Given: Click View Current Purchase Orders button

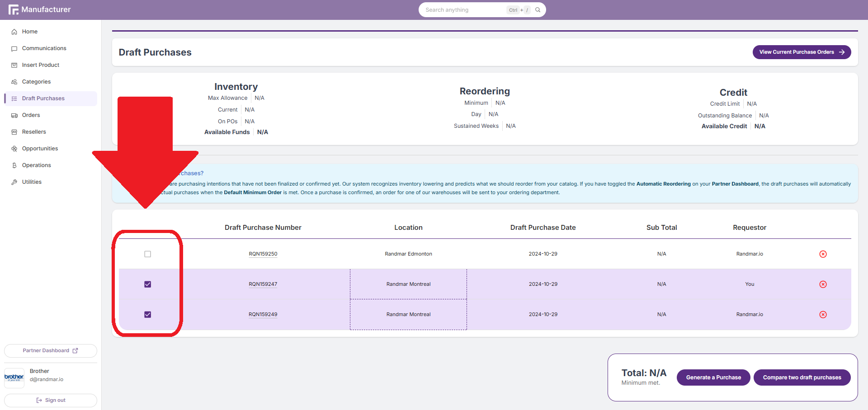Looking at the screenshot, I should click(x=802, y=52).
